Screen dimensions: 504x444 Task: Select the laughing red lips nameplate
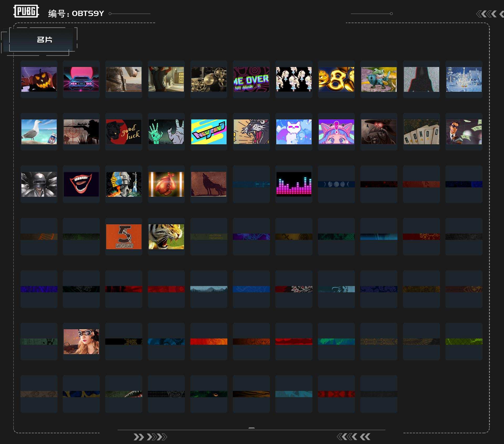click(81, 184)
